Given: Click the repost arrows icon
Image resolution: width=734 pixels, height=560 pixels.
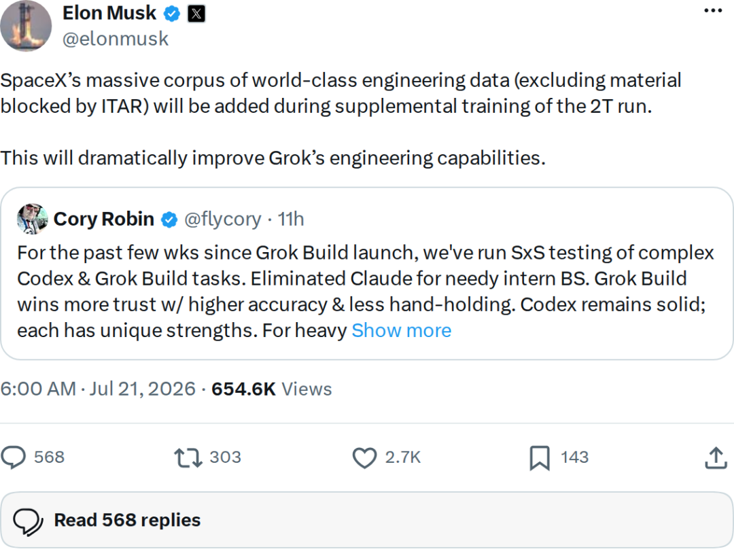Looking at the screenshot, I should [x=188, y=458].
